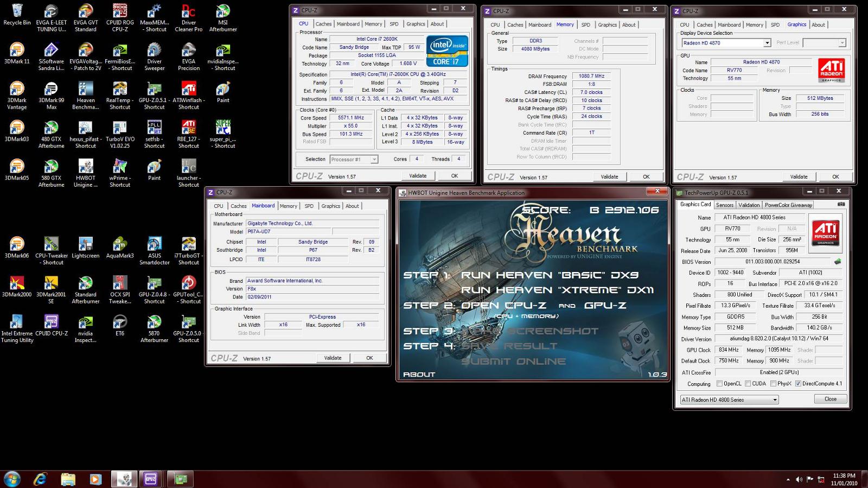Image resolution: width=868 pixels, height=488 pixels.
Task: Open the Validation tab in GPU-Z
Action: coord(749,205)
